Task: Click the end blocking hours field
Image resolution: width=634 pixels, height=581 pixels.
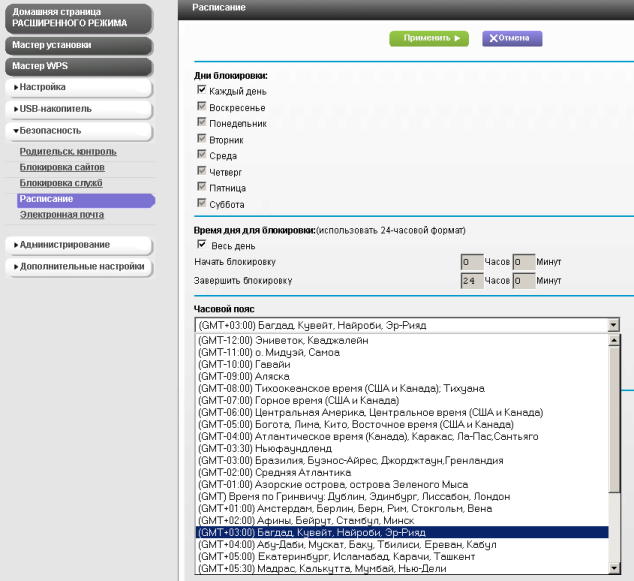Action: pos(472,281)
